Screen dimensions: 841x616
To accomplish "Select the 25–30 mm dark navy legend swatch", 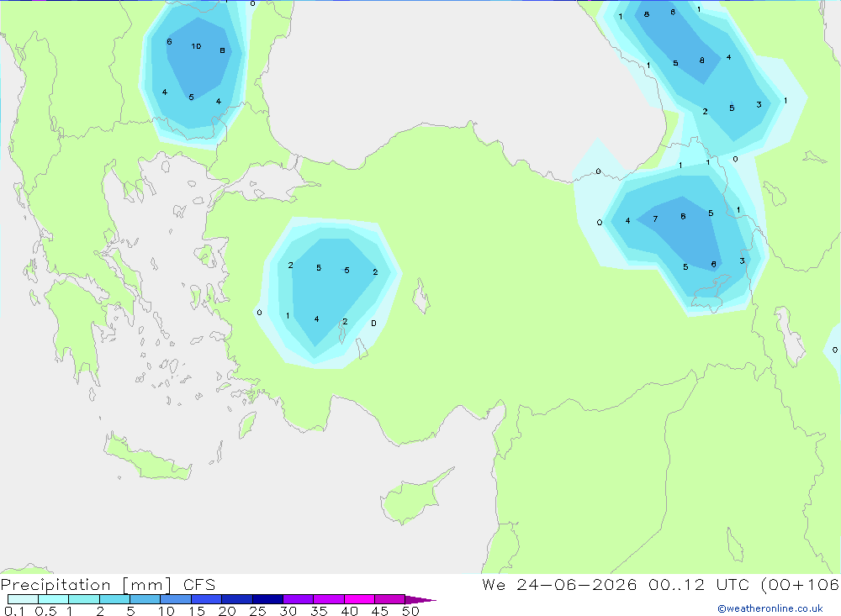I will click(x=267, y=599).
